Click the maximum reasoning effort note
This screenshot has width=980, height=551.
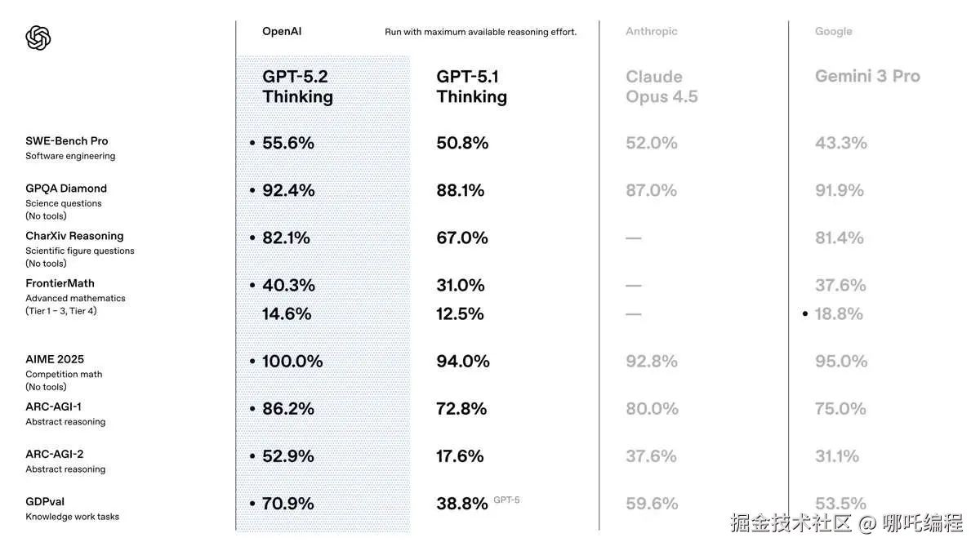point(480,33)
